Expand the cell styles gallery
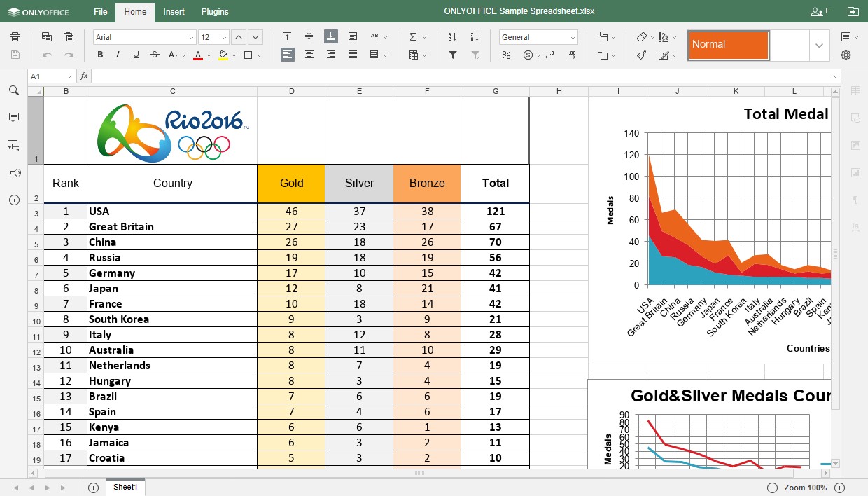This screenshot has height=496, width=868. (x=819, y=46)
